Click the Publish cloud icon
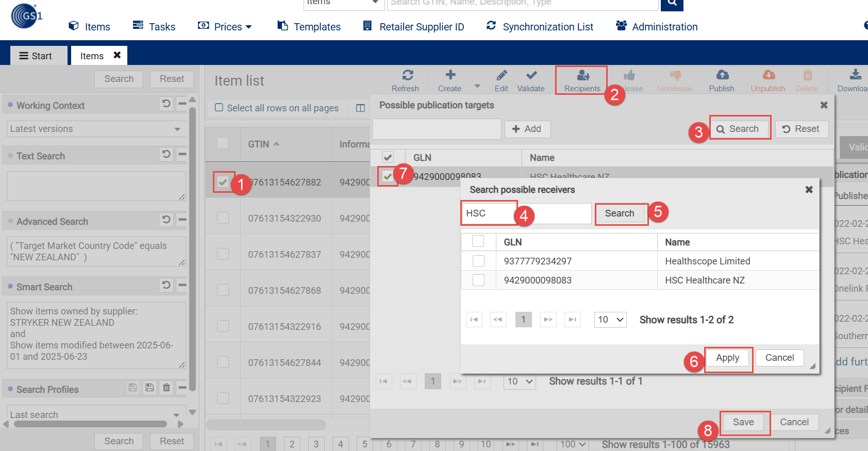The width and height of the screenshot is (868, 451). [722, 75]
